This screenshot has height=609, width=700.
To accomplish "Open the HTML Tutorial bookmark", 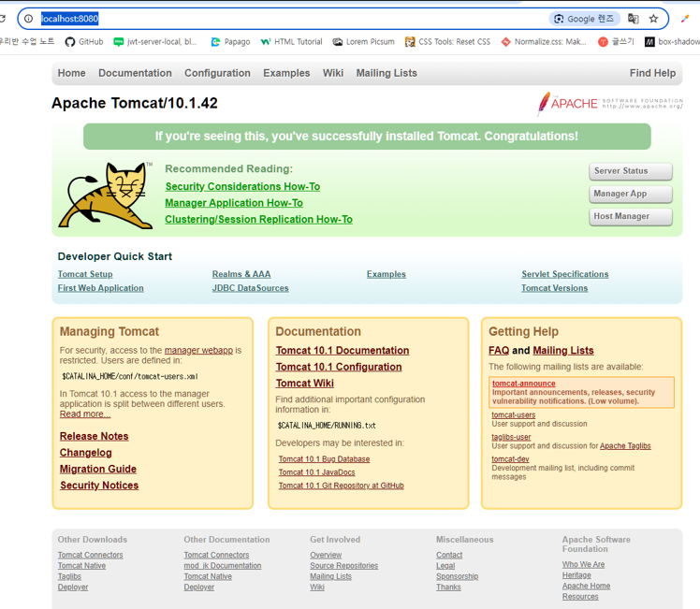I will point(292,42).
